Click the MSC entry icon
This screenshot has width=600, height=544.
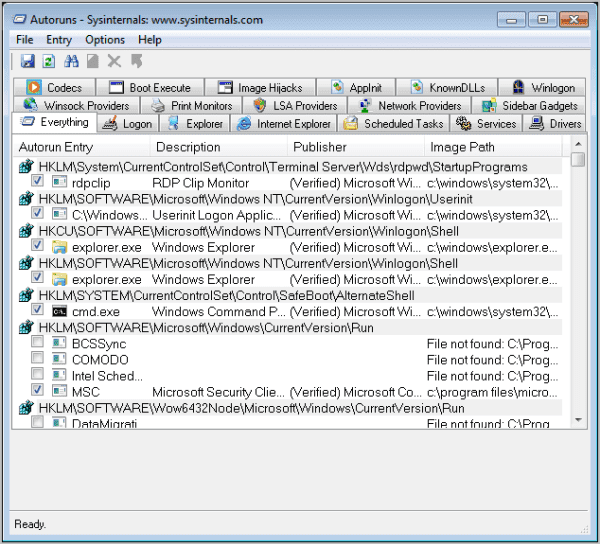tap(59, 391)
